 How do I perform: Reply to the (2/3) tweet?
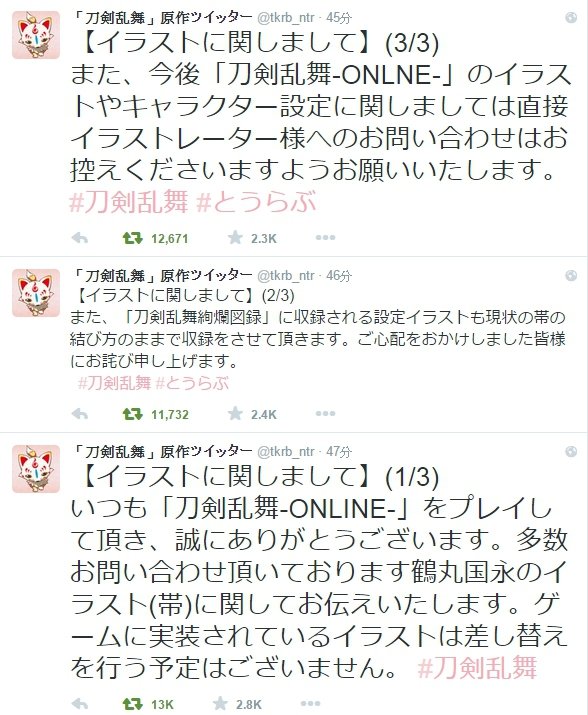point(80,414)
